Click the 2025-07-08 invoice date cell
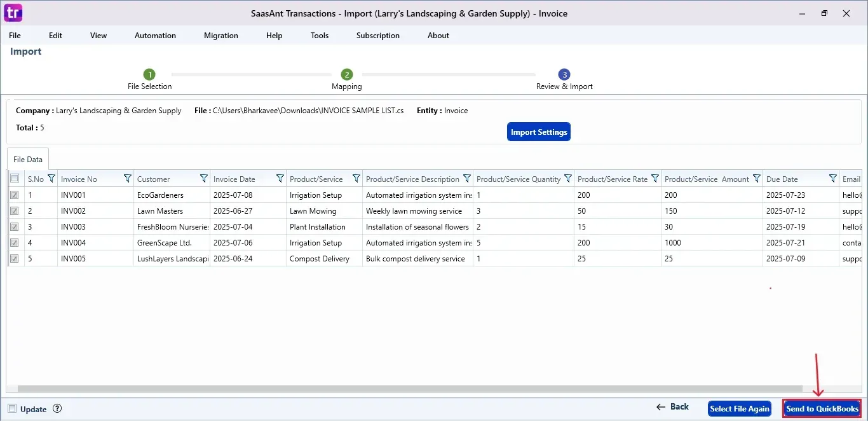This screenshot has height=421, width=868. click(248, 195)
